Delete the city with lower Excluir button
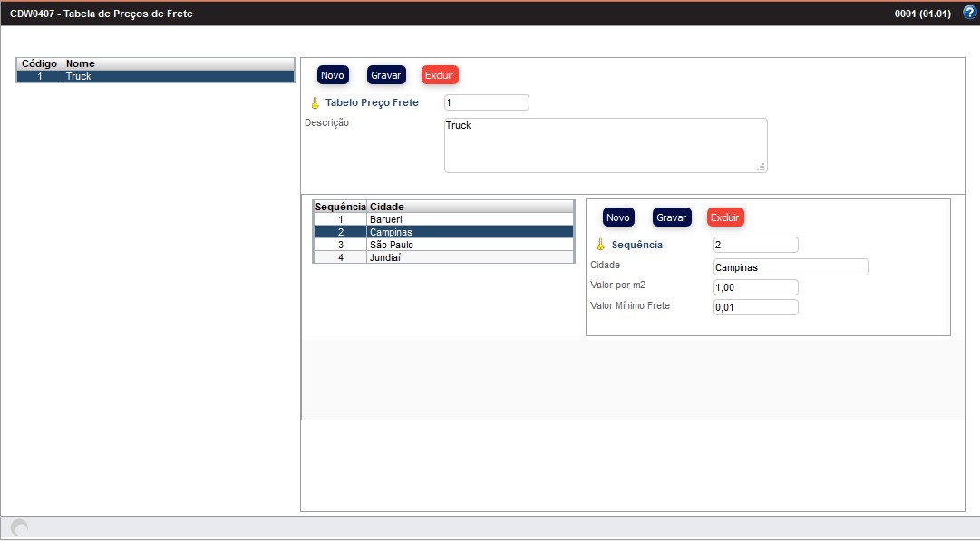Screen dimensions: 980x541 pyautogui.click(x=725, y=217)
